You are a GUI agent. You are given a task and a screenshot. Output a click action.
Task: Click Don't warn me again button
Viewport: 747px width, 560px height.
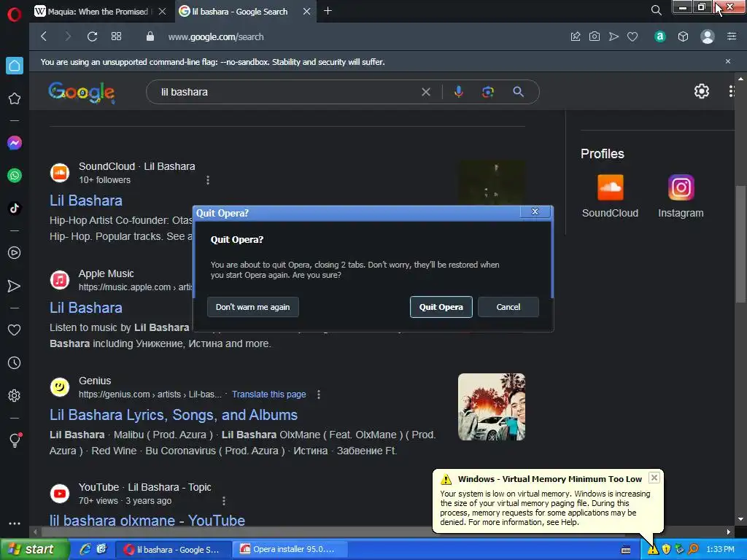253,307
